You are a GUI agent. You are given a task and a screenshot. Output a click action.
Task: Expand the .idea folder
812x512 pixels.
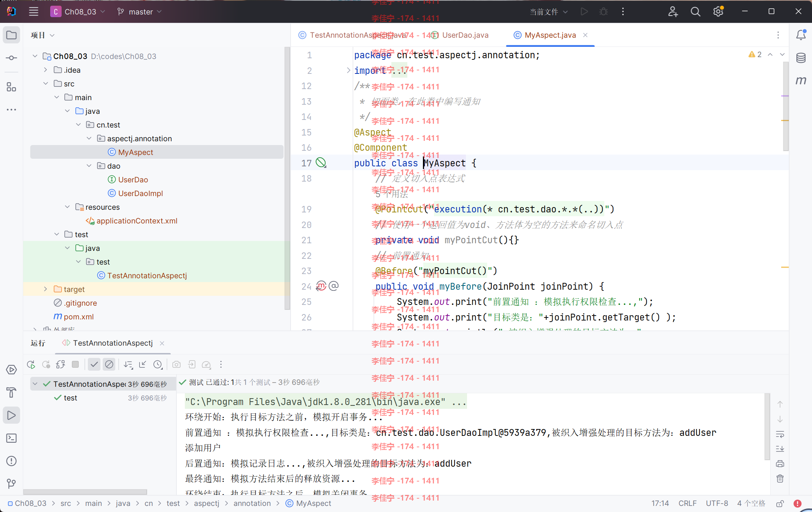[46, 70]
